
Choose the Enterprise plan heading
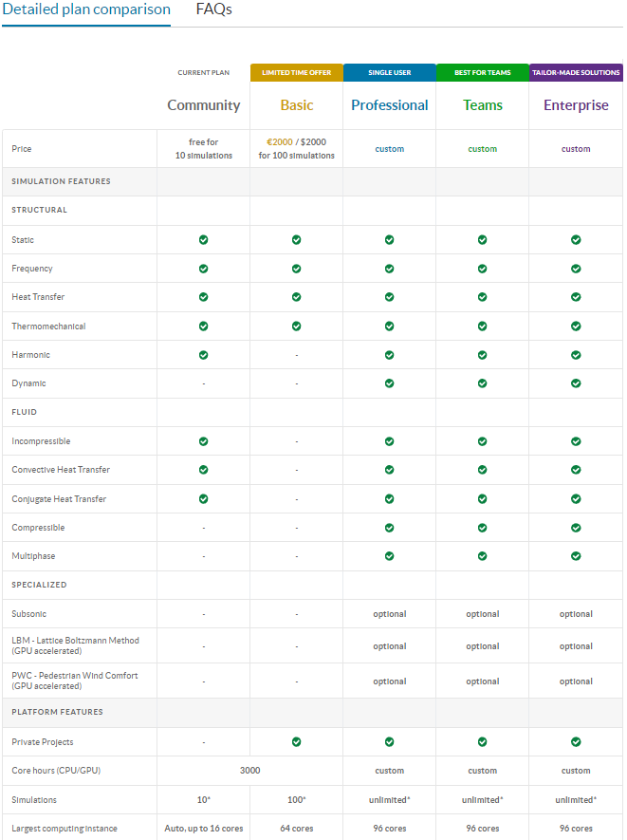click(x=576, y=105)
